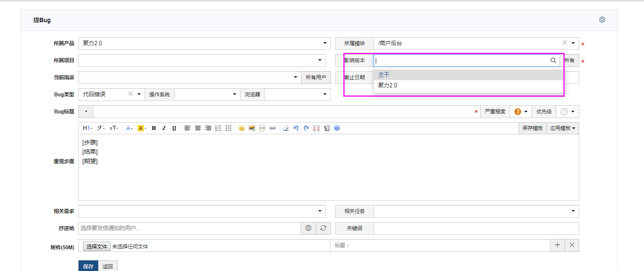Insert a bulleted list
644x271 pixels.
click(x=229, y=128)
